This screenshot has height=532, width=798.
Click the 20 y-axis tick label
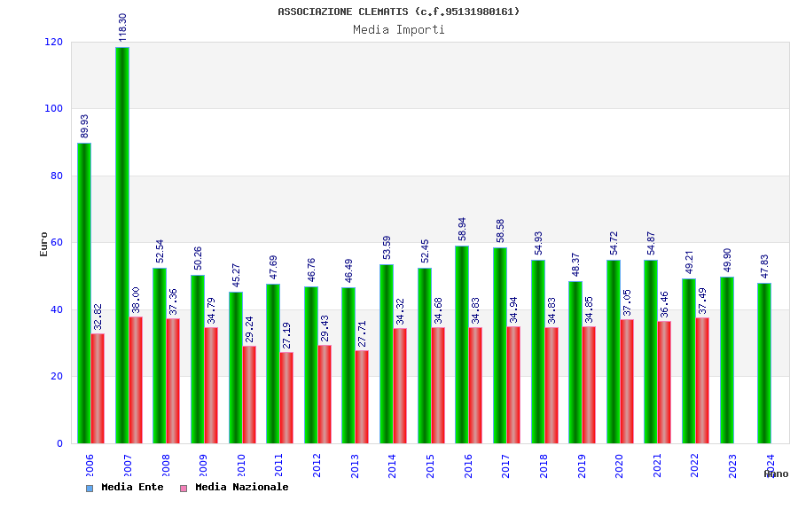(x=57, y=376)
